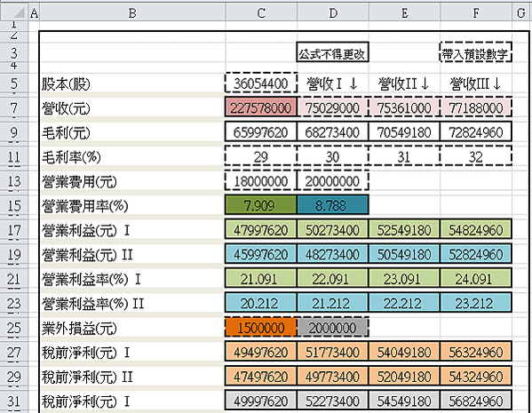This screenshot has height=413, width=532.
Task: Select row 7 header
Action: click(x=14, y=108)
